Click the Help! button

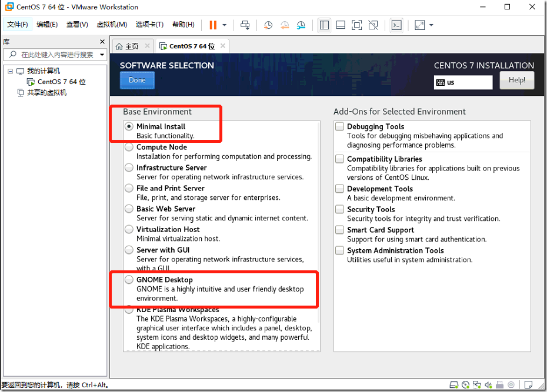click(516, 80)
